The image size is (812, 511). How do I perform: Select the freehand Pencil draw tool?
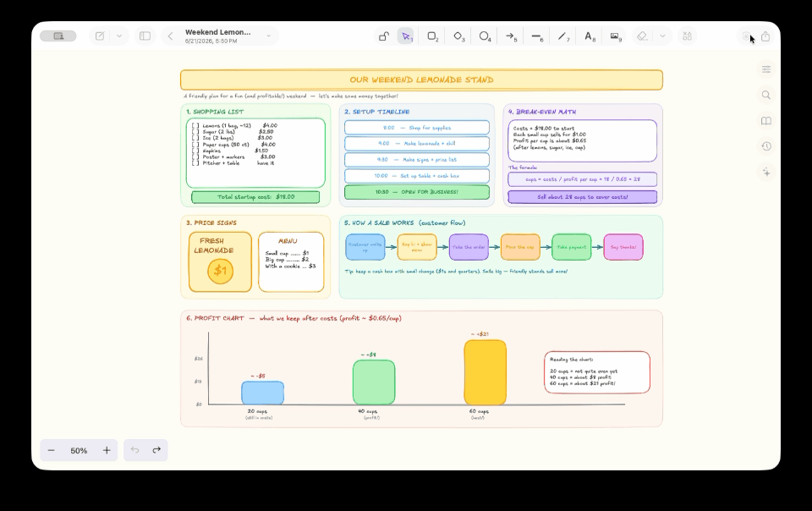(x=563, y=36)
